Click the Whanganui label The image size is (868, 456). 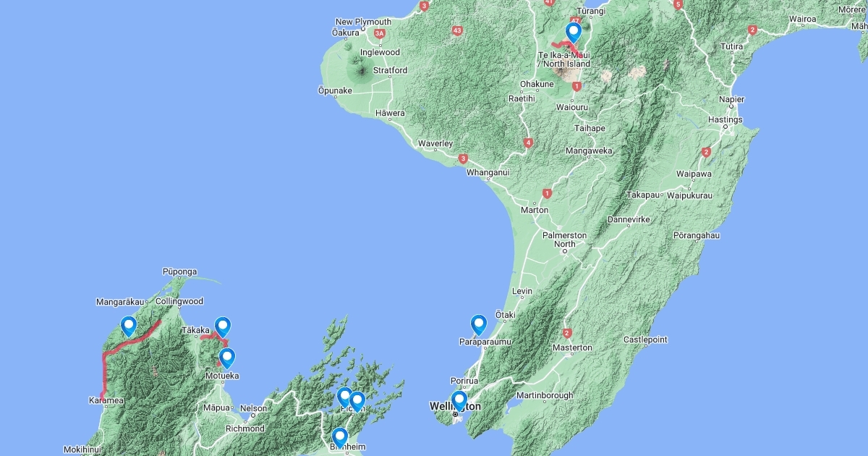coord(488,173)
